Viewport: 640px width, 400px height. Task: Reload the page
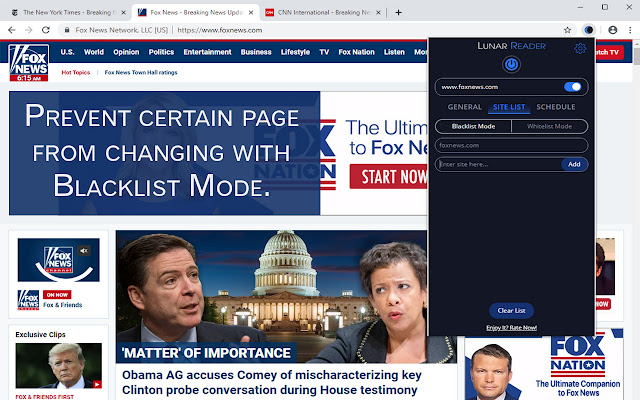[x=46, y=30]
